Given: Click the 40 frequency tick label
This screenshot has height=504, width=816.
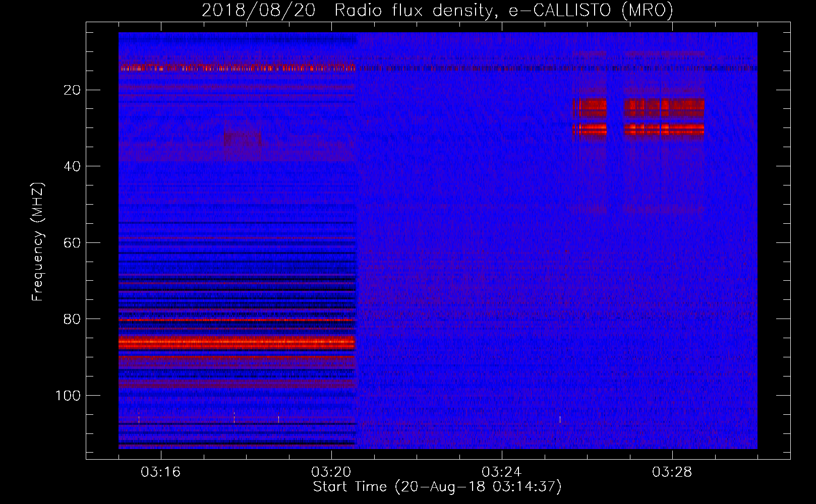Looking at the screenshot, I should click(x=73, y=166).
